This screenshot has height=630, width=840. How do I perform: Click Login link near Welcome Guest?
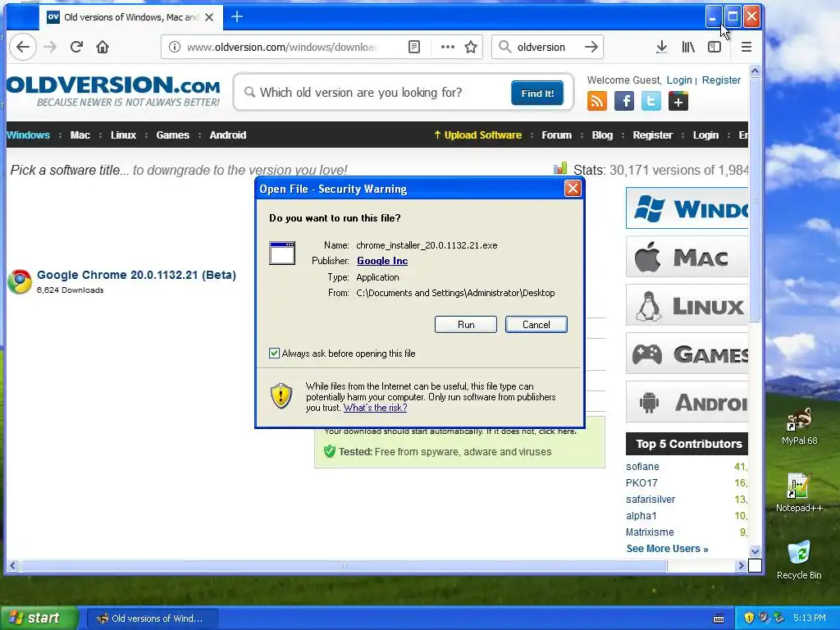pyautogui.click(x=679, y=80)
